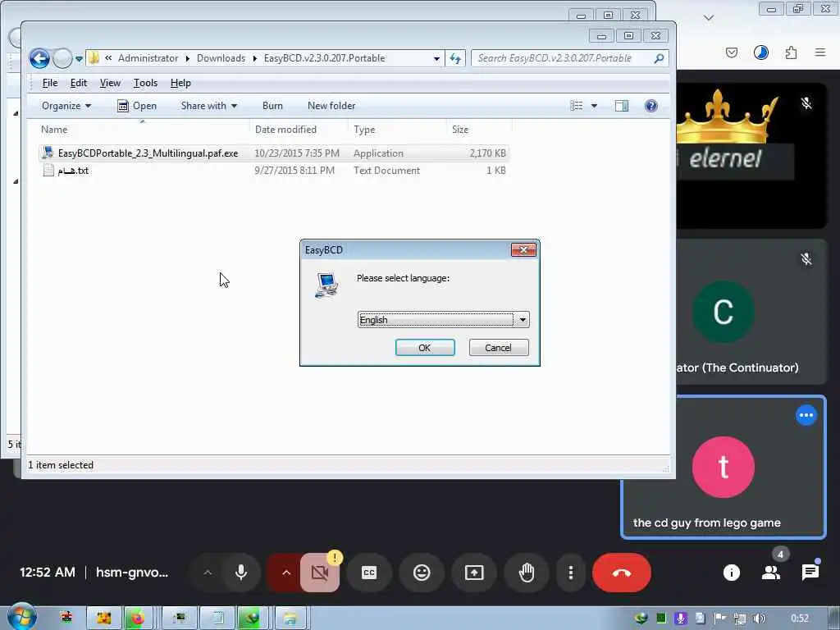Expand the Share with dropdown

coord(209,106)
